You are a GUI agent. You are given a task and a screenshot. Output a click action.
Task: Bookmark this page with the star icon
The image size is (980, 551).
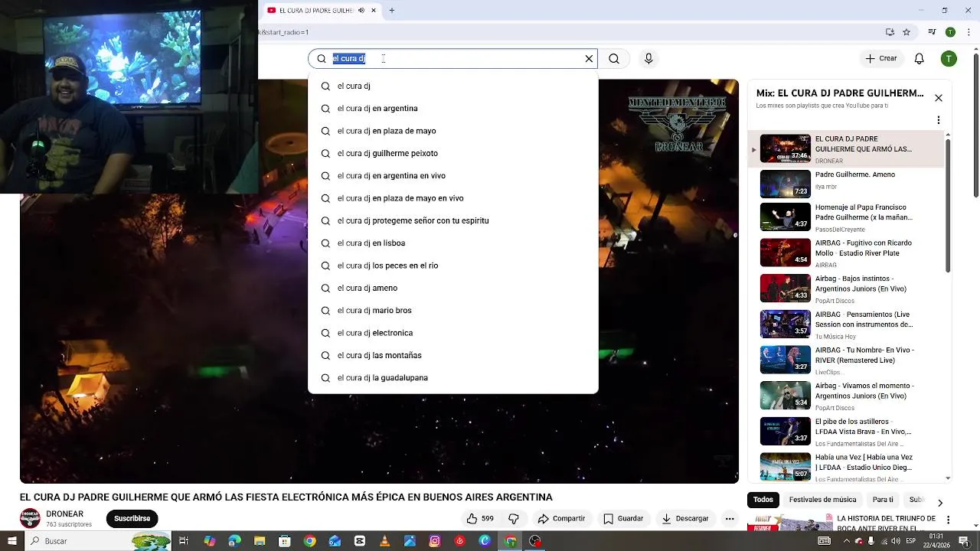click(906, 32)
